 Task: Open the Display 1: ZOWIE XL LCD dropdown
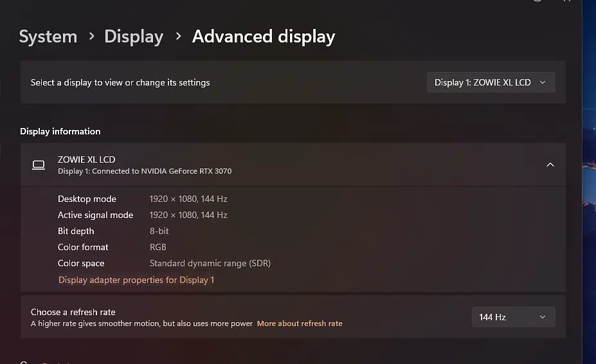[491, 82]
